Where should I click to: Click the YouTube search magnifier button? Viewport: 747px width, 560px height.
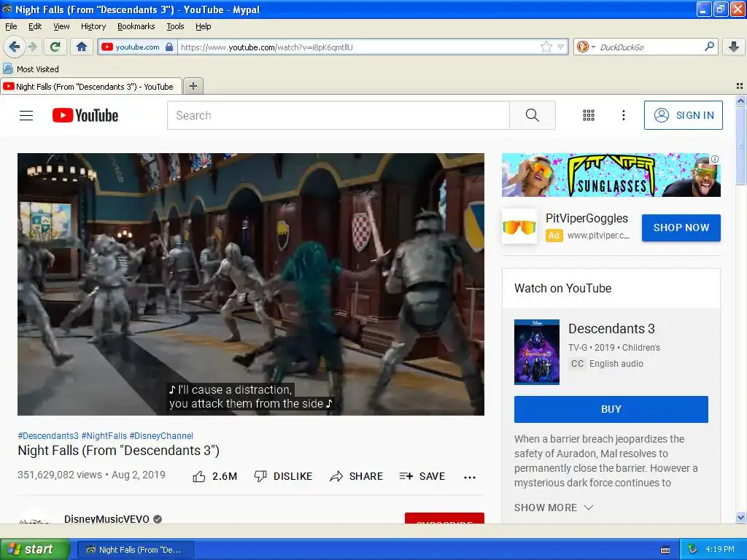tap(532, 115)
